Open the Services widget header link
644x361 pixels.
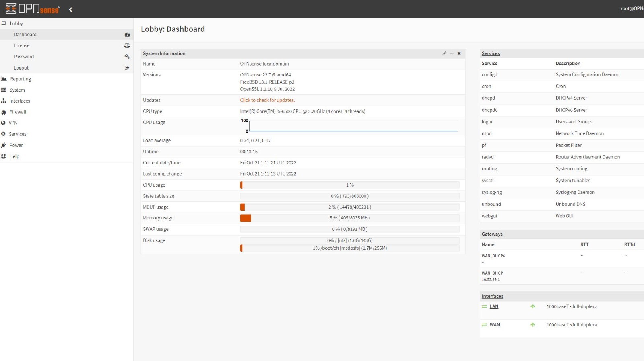click(491, 53)
